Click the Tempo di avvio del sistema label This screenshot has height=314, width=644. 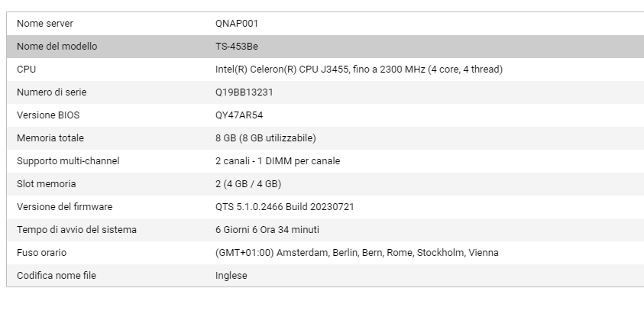tap(76, 230)
